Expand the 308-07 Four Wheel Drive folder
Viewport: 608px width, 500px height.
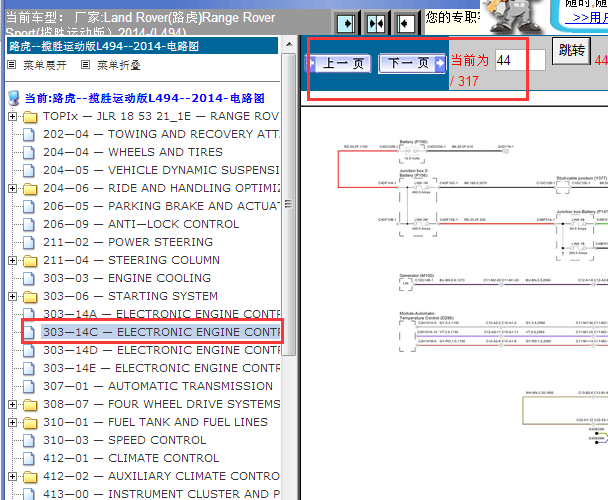pos(12,405)
